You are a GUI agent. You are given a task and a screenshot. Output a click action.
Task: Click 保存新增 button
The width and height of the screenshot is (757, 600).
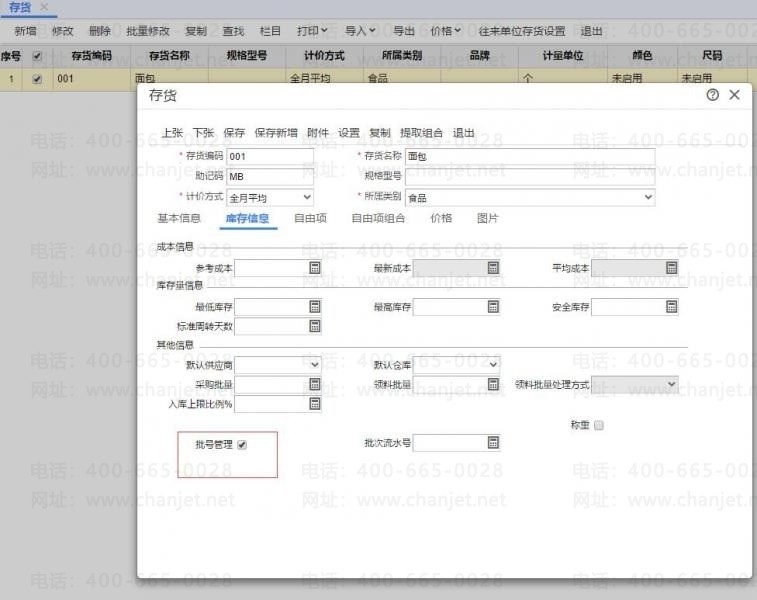coord(276,133)
